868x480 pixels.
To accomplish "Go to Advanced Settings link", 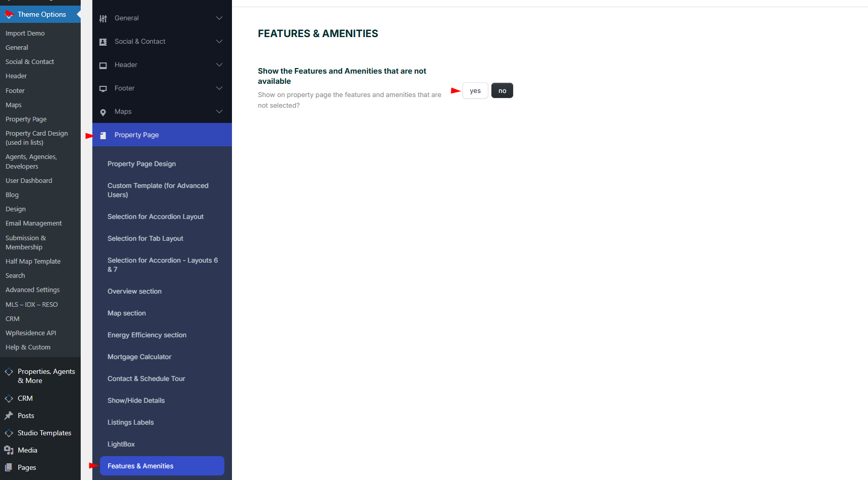I will click(32, 290).
